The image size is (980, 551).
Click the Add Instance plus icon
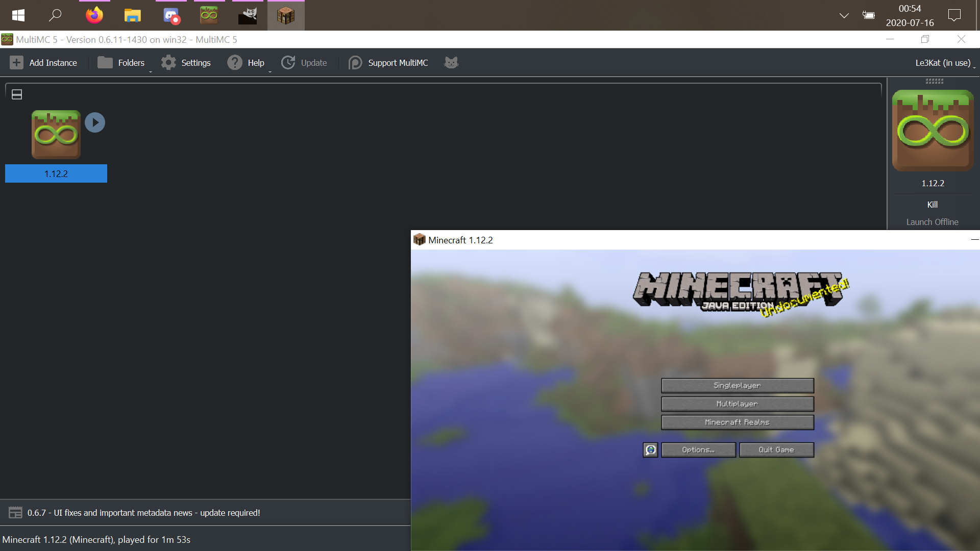click(x=16, y=63)
